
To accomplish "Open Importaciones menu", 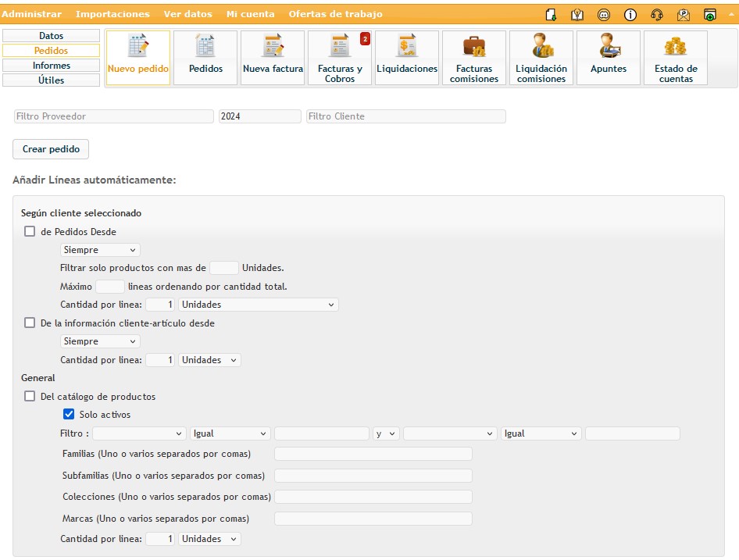I will [x=112, y=14].
